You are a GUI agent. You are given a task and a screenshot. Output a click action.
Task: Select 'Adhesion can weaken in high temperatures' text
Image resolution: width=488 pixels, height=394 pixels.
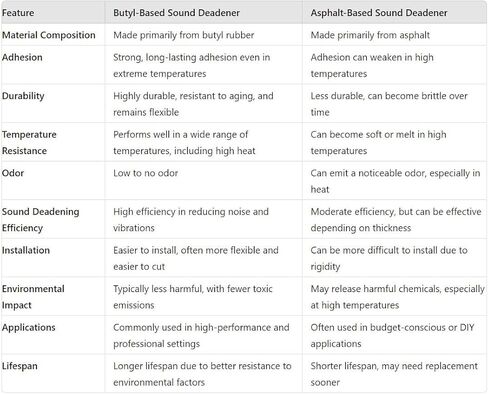[372, 65]
